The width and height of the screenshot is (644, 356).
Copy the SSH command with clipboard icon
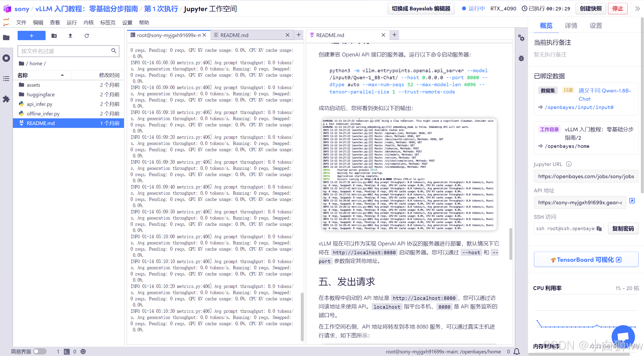click(x=599, y=228)
